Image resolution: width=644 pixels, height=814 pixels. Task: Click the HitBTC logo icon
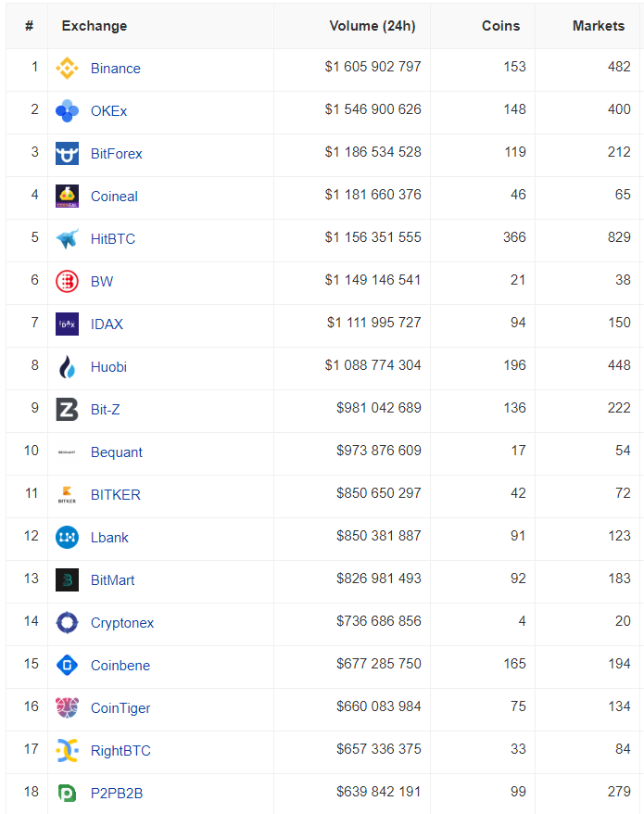(67, 239)
